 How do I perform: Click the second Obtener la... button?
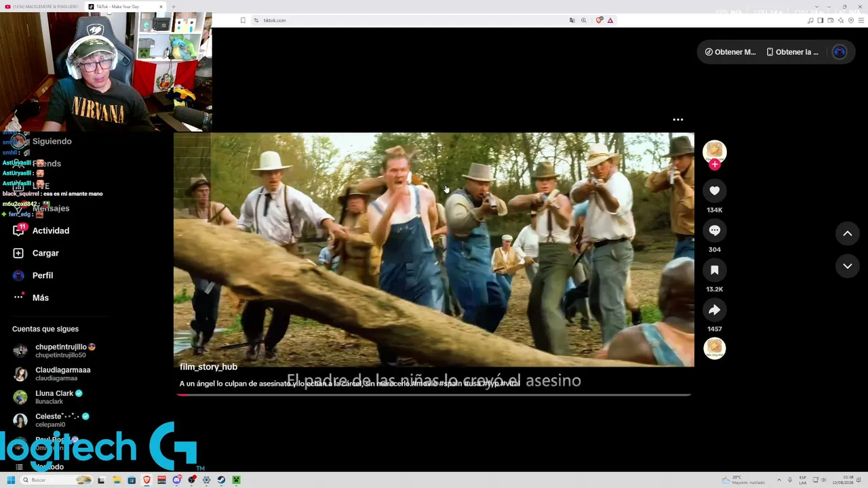(x=792, y=52)
